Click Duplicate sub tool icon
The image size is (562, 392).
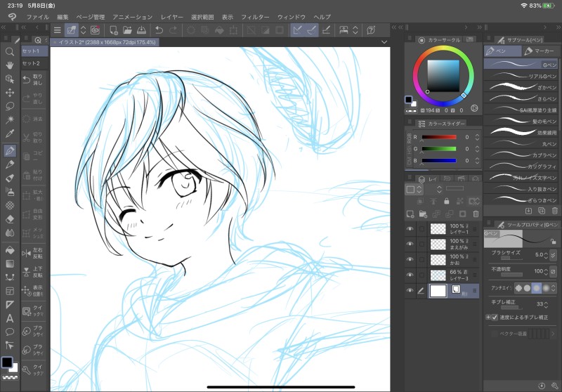point(542,211)
